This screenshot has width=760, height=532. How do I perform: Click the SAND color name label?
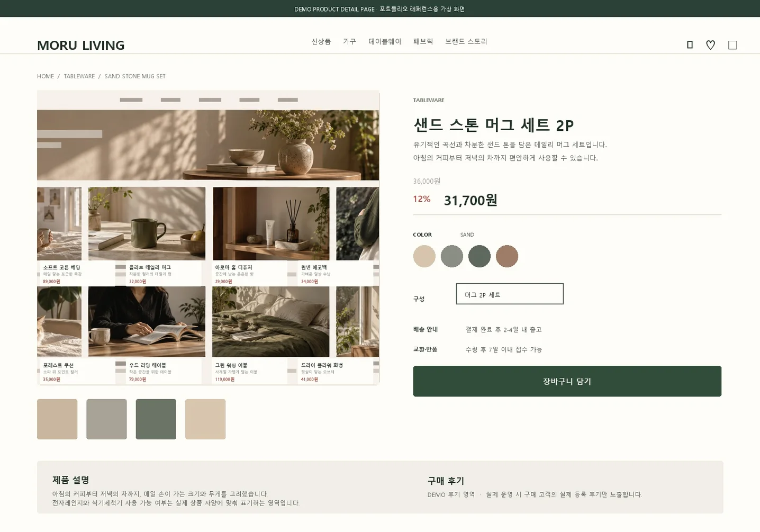point(467,235)
